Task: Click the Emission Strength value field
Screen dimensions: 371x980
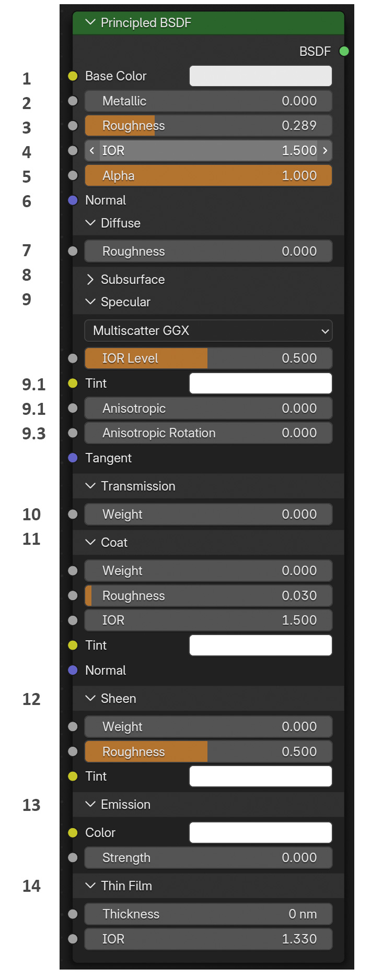Action: (x=208, y=858)
